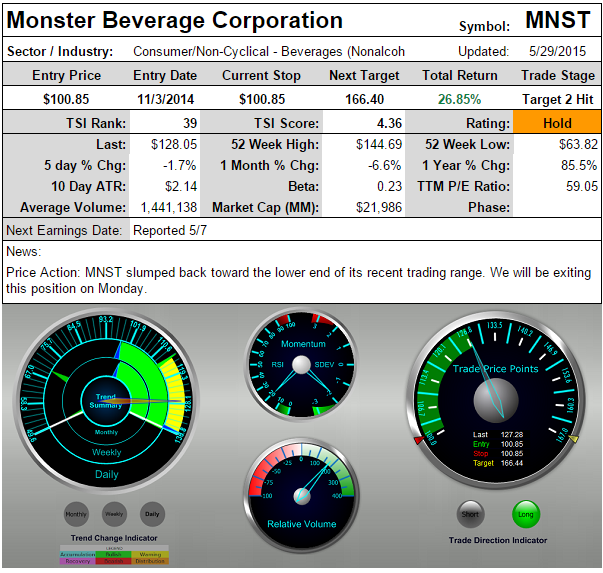Click the Momentum gauge dial
This screenshot has height=573, width=603.
302,366
